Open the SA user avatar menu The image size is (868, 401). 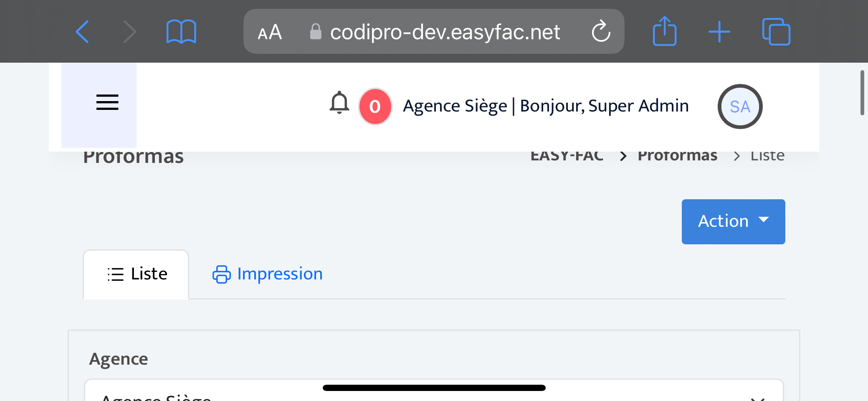click(740, 107)
